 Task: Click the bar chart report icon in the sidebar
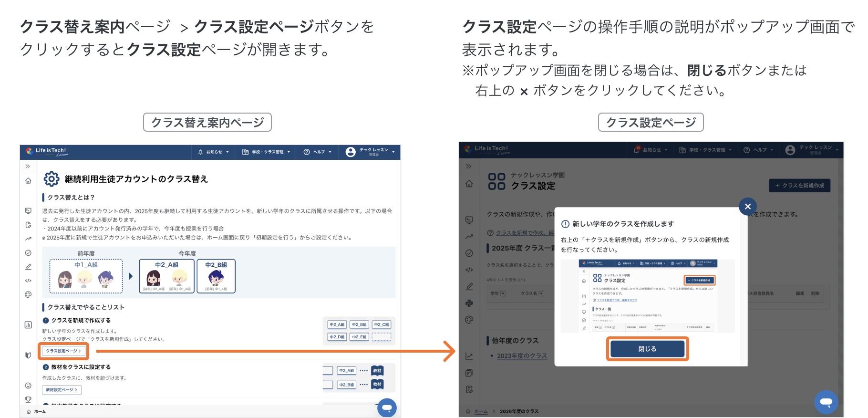(x=28, y=325)
